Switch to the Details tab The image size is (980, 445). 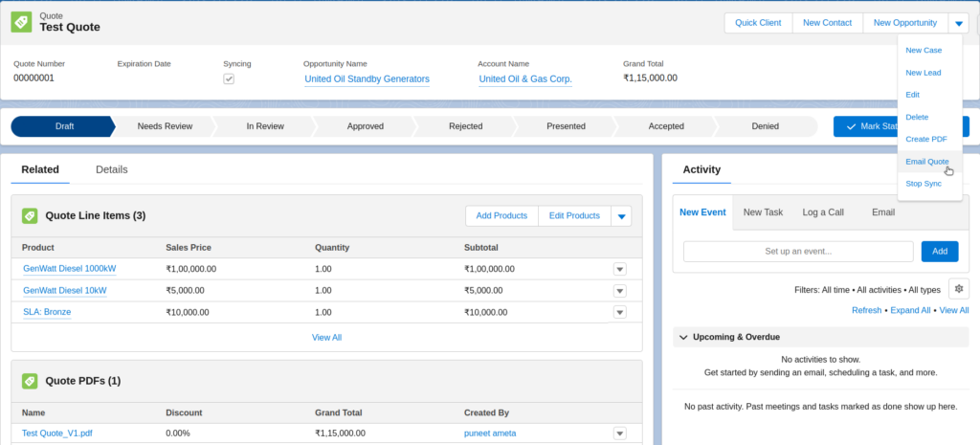(x=112, y=169)
